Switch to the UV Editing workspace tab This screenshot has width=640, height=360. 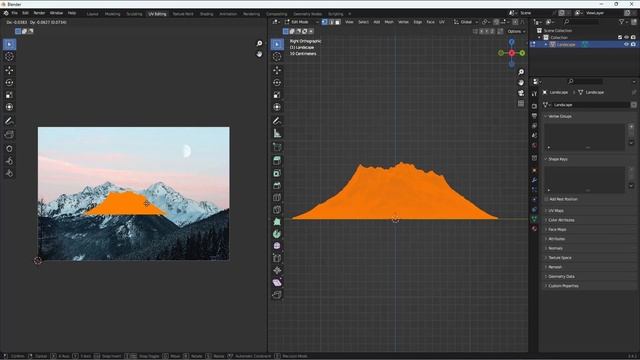coord(157,14)
